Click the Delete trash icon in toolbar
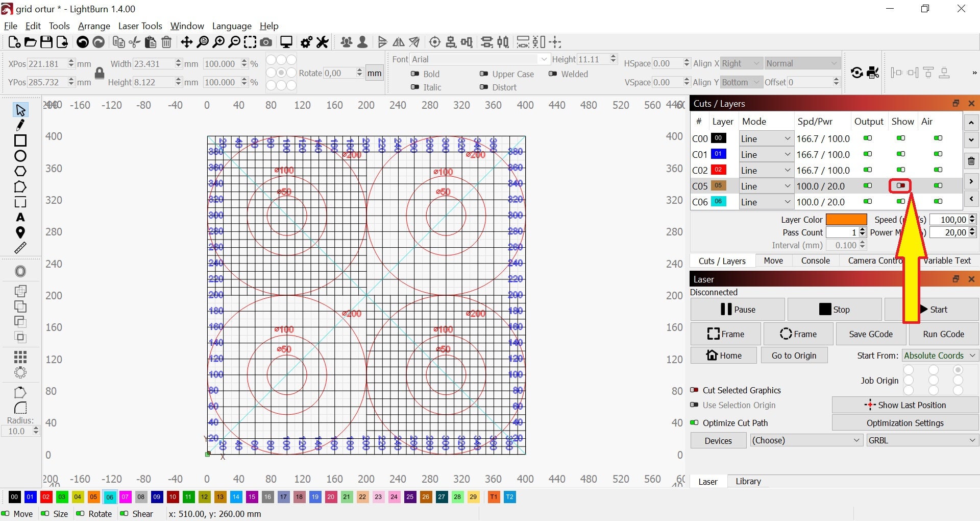 pyautogui.click(x=166, y=42)
